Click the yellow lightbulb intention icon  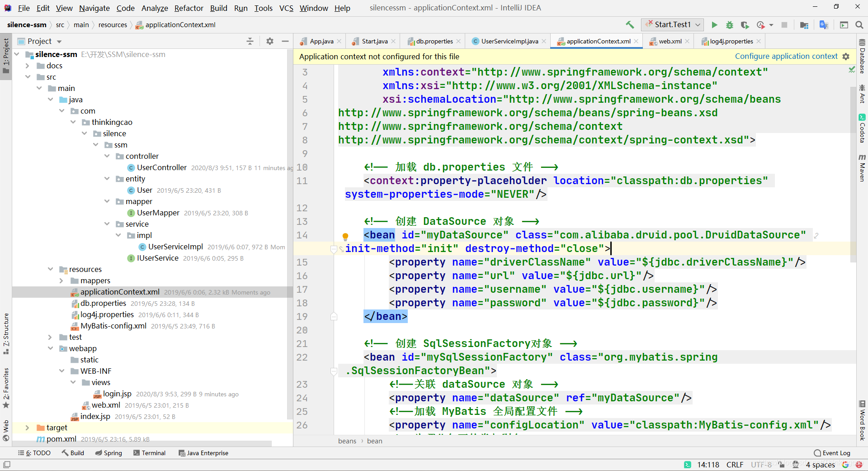345,236
